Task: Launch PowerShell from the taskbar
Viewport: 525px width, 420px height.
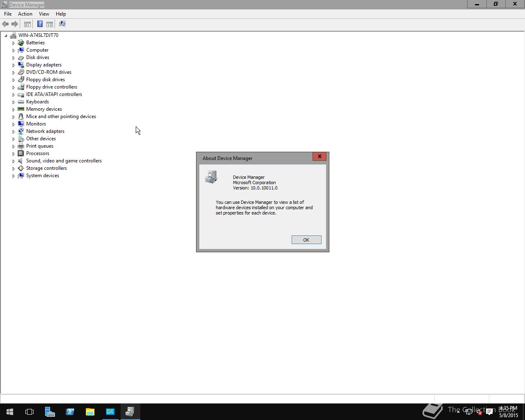Action: (x=70, y=412)
